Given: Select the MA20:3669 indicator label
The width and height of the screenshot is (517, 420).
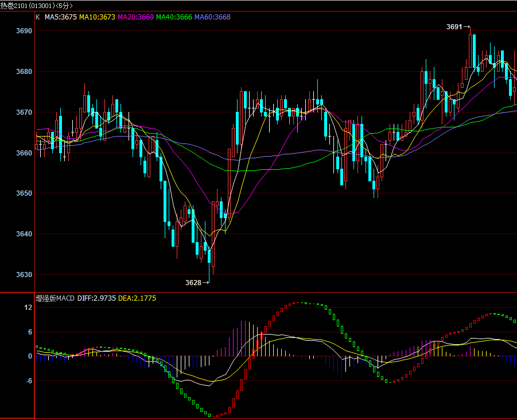Looking at the screenshot, I should [135, 17].
